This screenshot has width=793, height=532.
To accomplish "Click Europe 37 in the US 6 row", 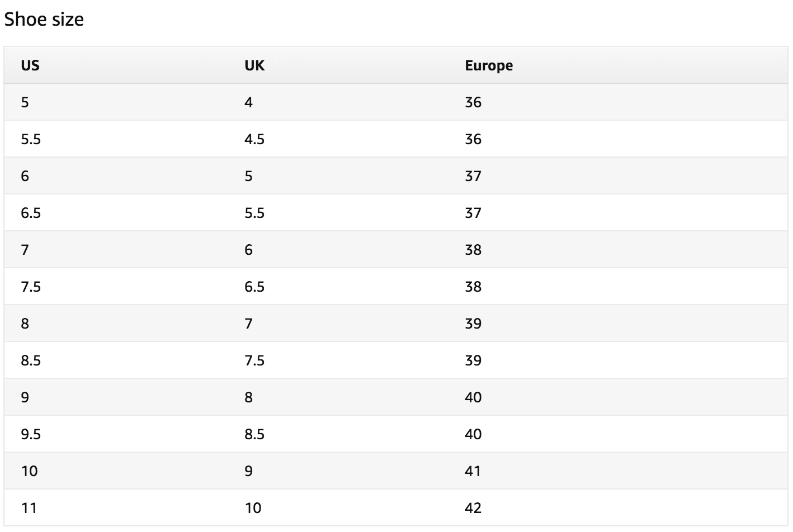I will click(473, 176).
